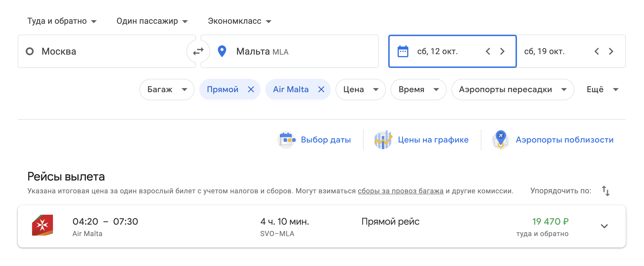
Task: Click the SVO–MLA route text
Action: (277, 233)
